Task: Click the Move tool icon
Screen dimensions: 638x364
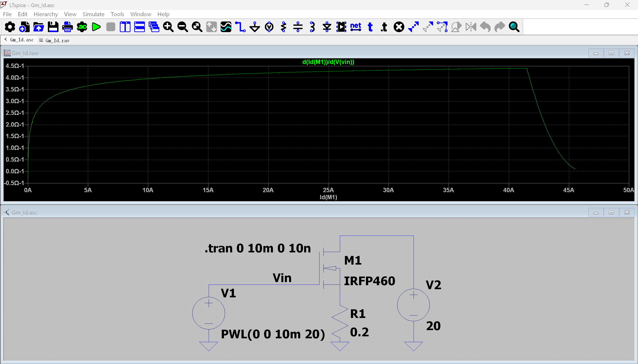Action: (428, 27)
